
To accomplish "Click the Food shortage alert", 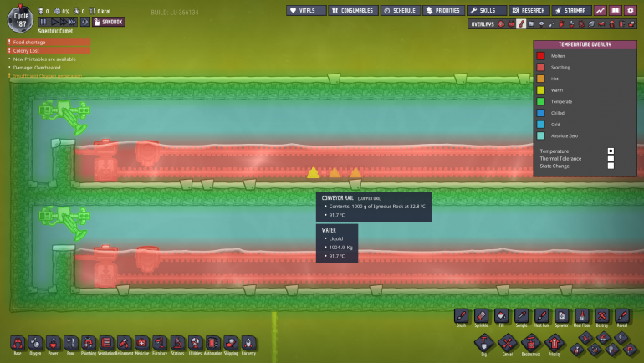I will pos(49,43).
